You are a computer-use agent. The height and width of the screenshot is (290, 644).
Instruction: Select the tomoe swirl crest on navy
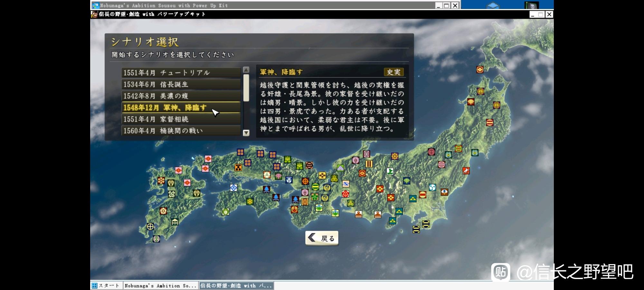289,180
